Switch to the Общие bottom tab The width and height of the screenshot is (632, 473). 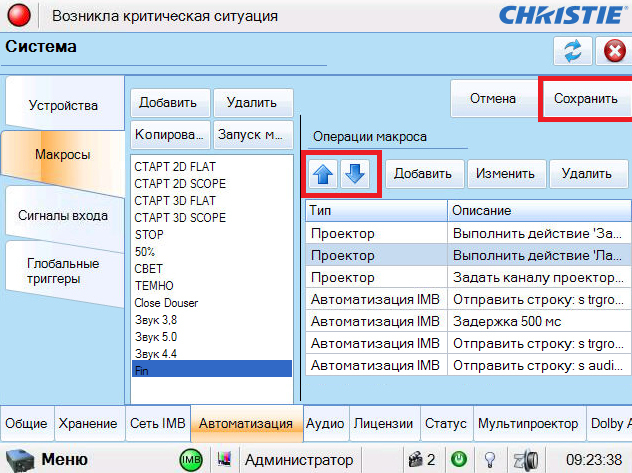(27, 423)
